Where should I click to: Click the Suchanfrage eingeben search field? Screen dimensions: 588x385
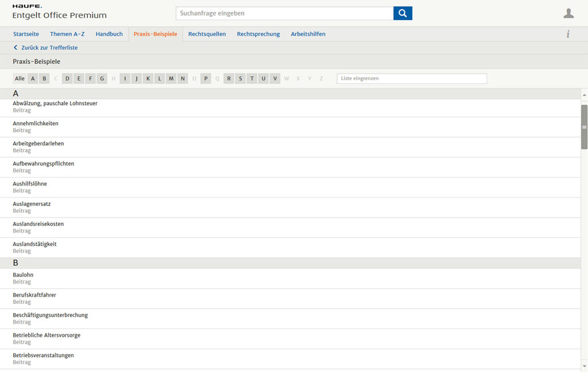click(x=285, y=13)
